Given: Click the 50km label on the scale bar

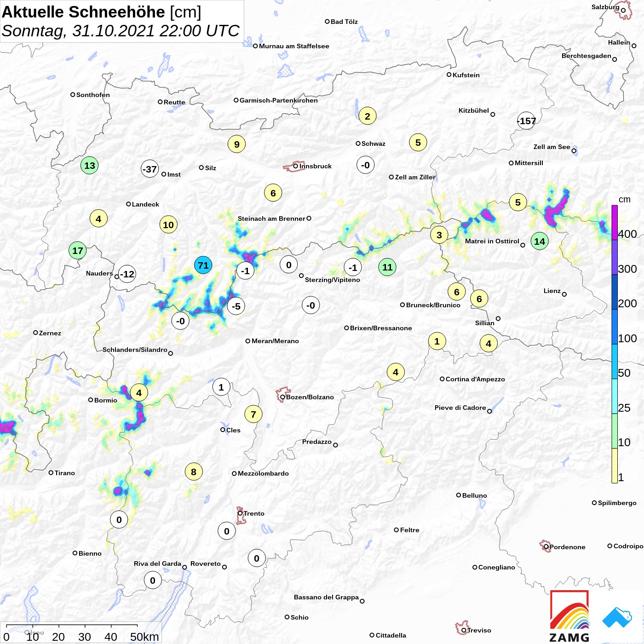Looking at the screenshot, I should pos(144,637).
